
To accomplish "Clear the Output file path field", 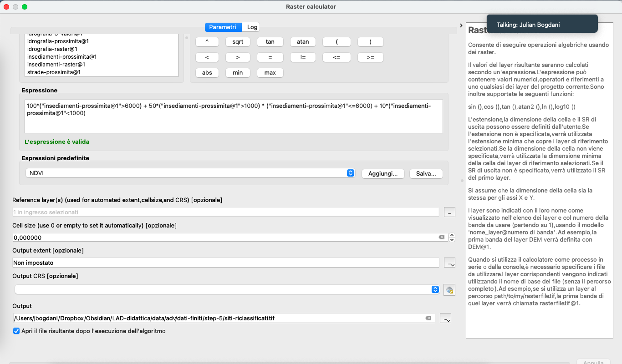I will pos(428,318).
